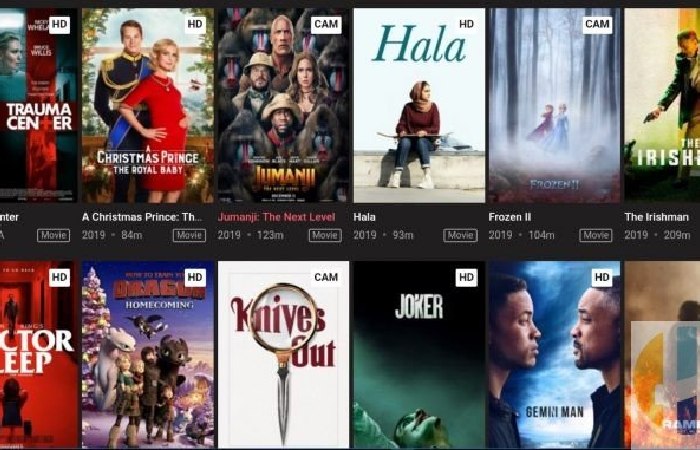700x450 pixels.
Task: Open the Hala movie poster
Action: (419, 105)
